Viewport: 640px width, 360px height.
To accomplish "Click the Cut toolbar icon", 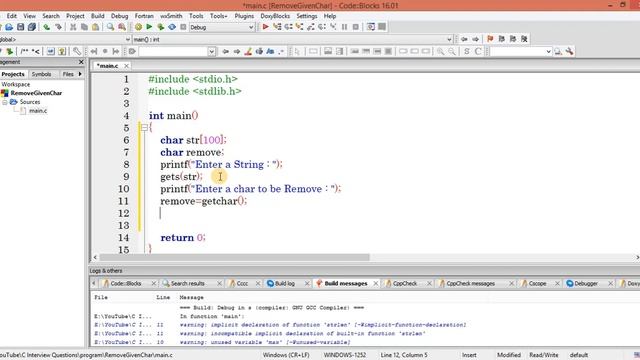I will pyautogui.click(x=73, y=27).
